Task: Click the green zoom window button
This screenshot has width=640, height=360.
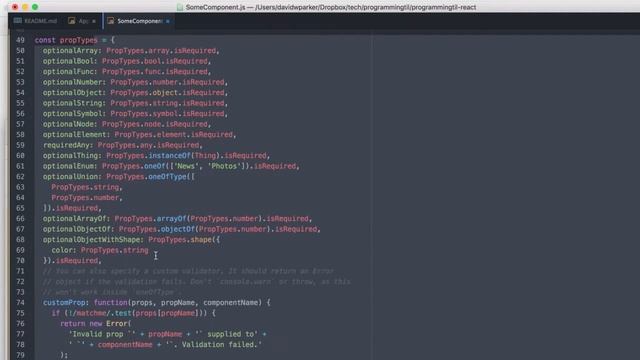Action: click(35, 7)
